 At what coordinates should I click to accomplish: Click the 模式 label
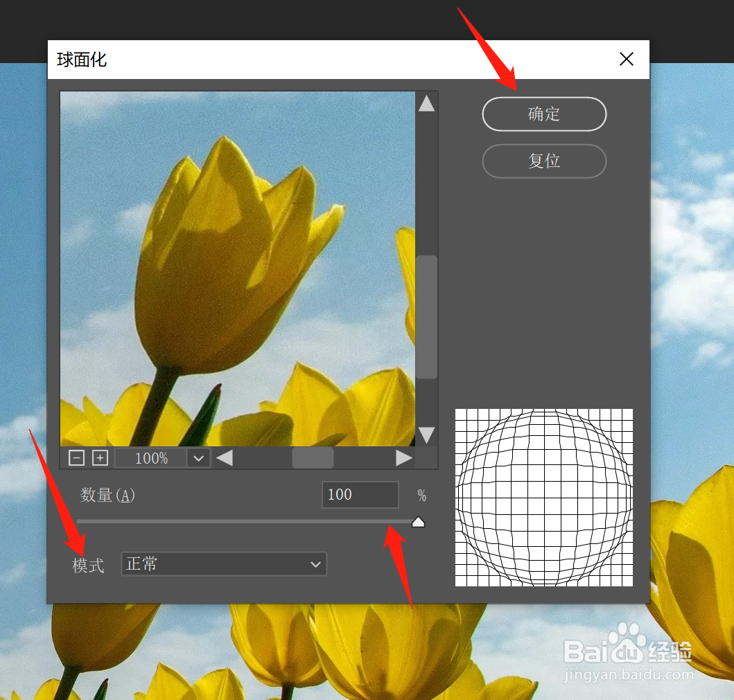pyautogui.click(x=88, y=565)
